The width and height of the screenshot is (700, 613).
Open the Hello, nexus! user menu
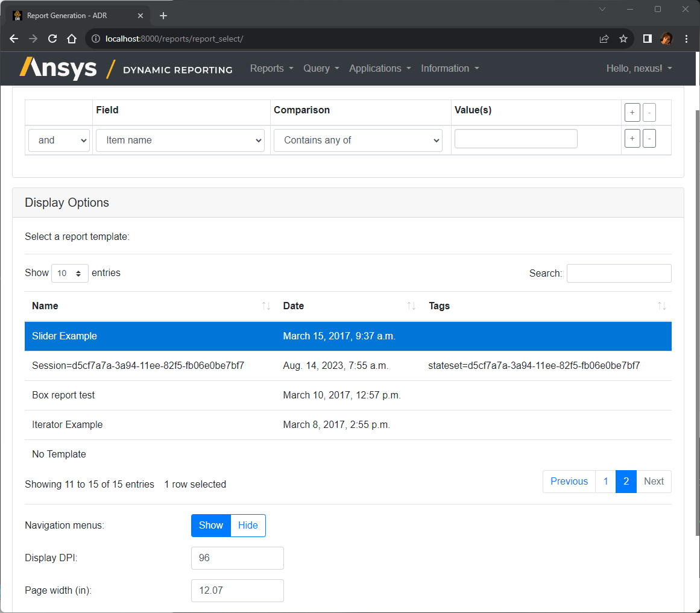pos(639,68)
